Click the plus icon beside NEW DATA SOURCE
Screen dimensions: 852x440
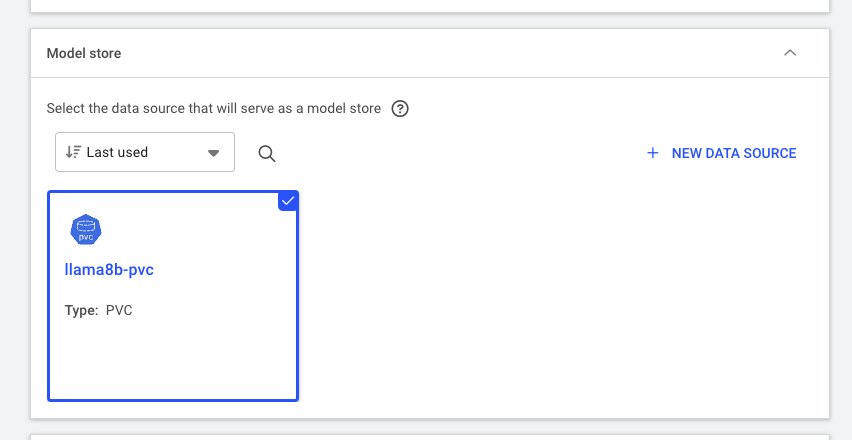click(653, 153)
